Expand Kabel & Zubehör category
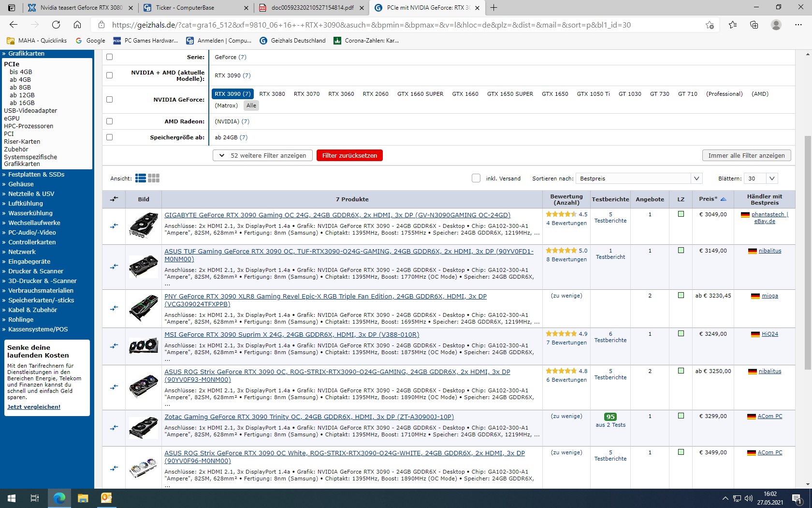Screen dimensions: 812x508 click(x=32, y=310)
